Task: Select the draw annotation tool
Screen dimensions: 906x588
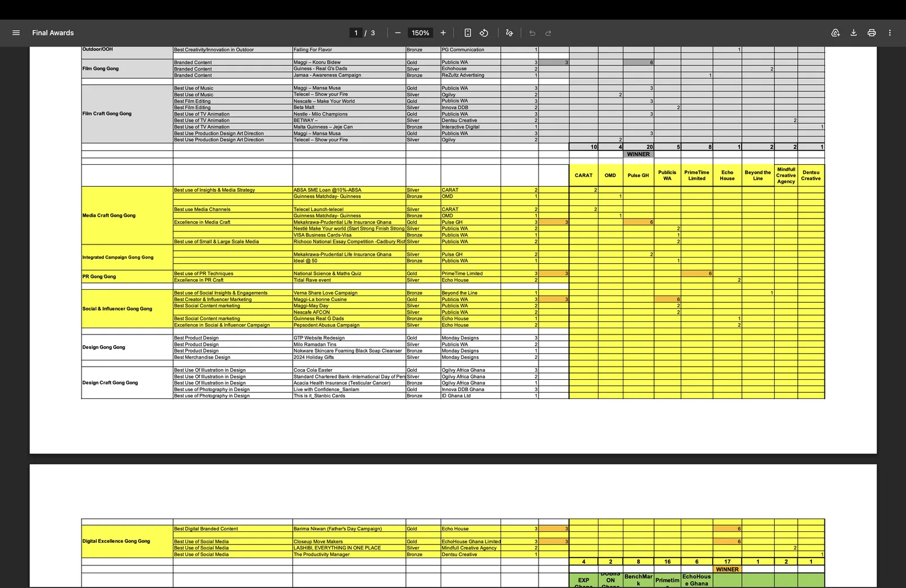Action: 509,33
